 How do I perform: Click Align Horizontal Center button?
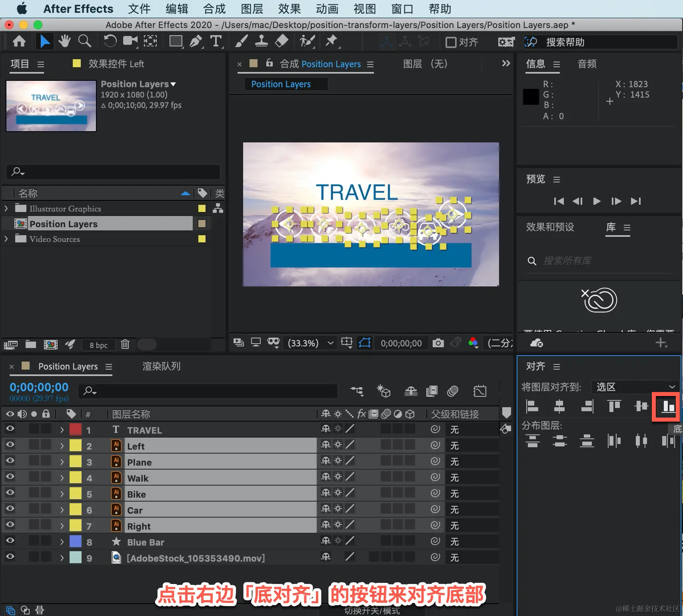(559, 407)
